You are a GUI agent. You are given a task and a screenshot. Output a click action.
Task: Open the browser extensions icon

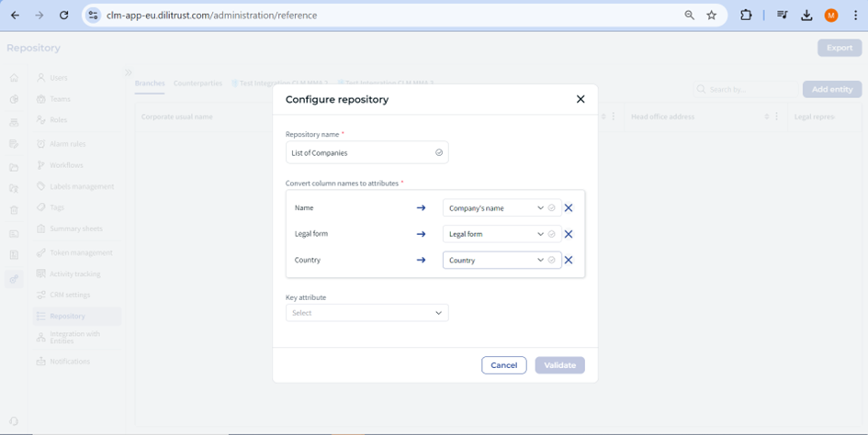point(746,16)
